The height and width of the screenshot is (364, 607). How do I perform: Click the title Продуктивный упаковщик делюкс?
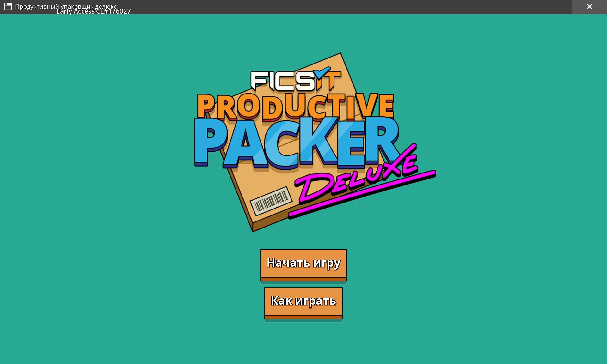(x=66, y=5)
